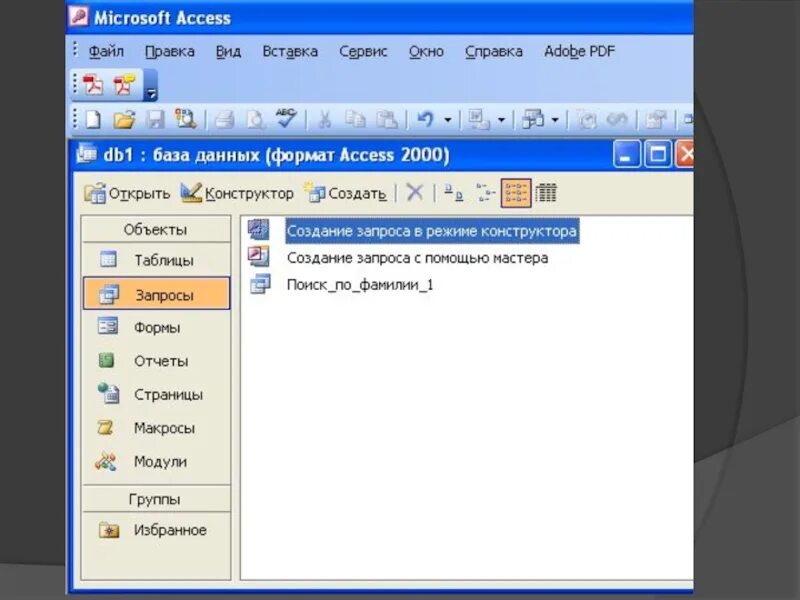This screenshot has width=800, height=600.
Task: Open the Окно menu
Action: (x=426, y=52)
